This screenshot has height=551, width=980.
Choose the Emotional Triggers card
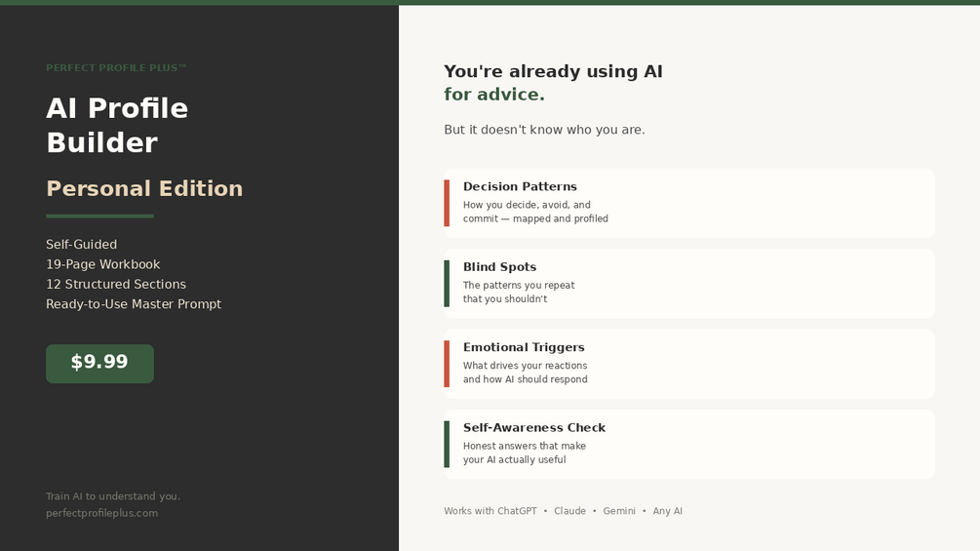[x=688, y=364]
